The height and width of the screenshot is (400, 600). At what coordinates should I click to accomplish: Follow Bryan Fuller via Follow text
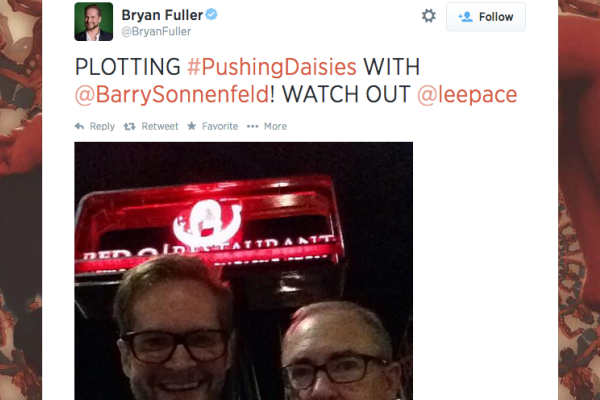click(x=496, y=17)
